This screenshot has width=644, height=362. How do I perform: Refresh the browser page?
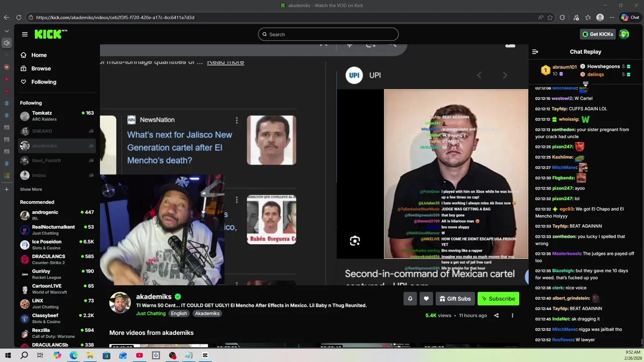19,17
